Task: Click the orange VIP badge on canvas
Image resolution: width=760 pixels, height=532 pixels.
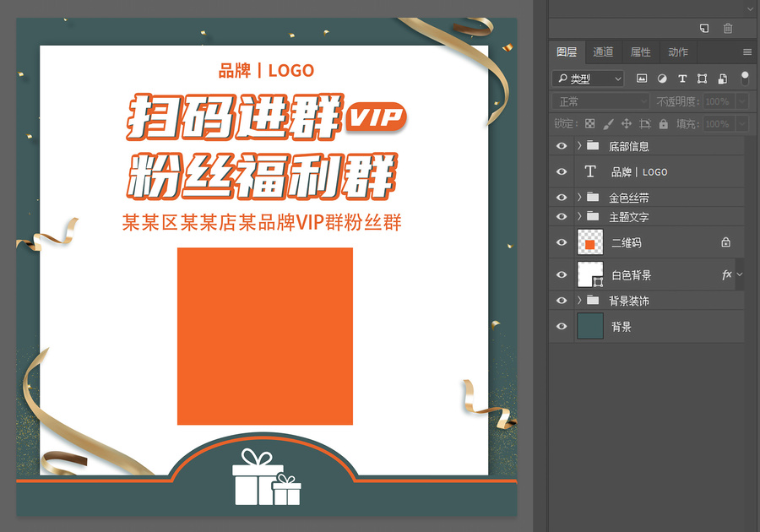Action: (x=377, y=117)
